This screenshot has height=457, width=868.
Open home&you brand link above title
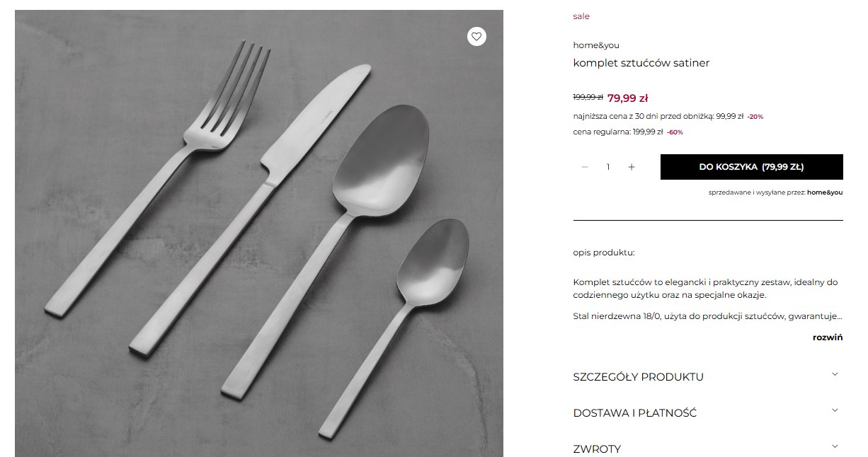pos(596,45)
